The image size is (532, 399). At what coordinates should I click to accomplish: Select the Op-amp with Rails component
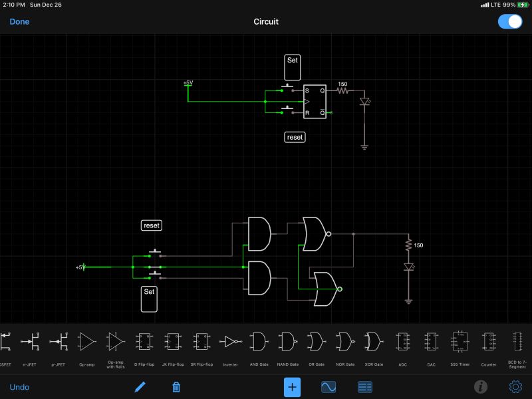[x=116, y=344]
